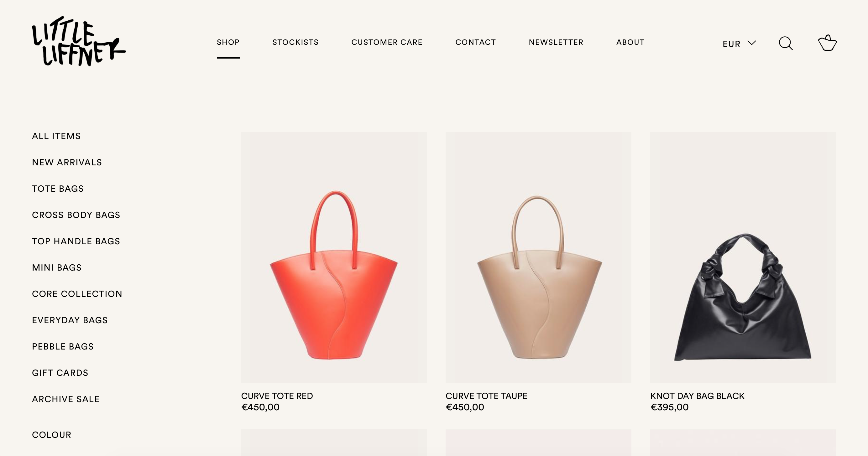
Task: View the Knot Day Bag Black image
Action: (x=743, y=257)
